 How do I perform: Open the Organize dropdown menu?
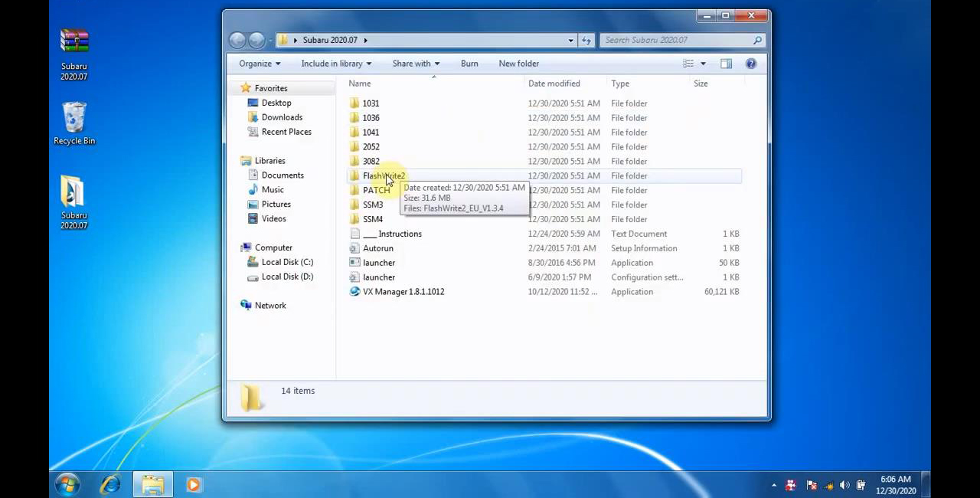(260, 64)
